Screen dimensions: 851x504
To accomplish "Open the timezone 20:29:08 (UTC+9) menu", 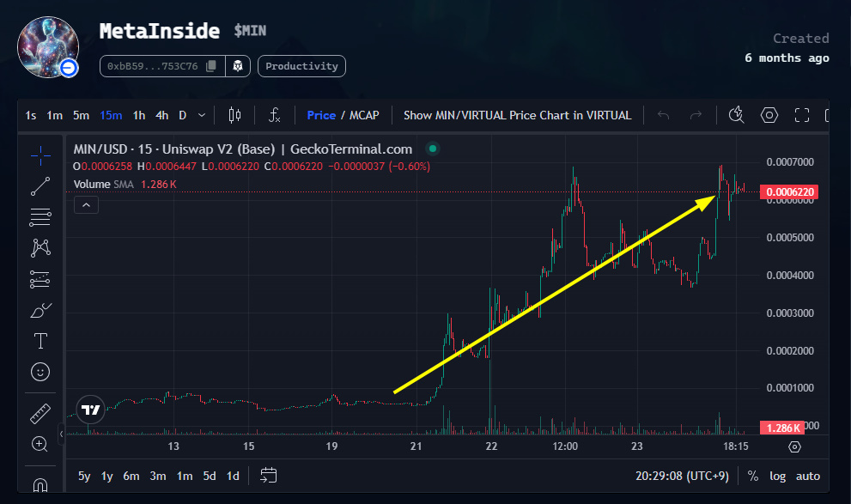I will tap(682, 476).
